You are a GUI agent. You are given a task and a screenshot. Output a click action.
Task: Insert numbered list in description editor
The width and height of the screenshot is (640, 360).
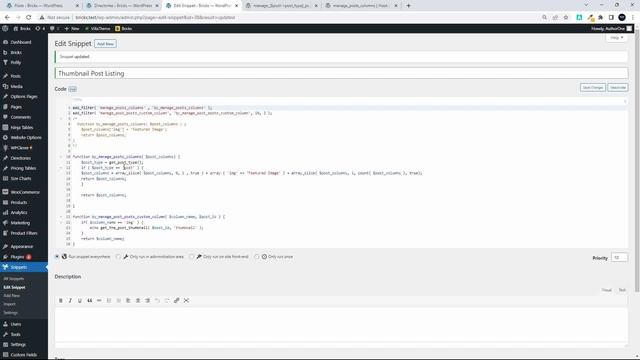119,300
